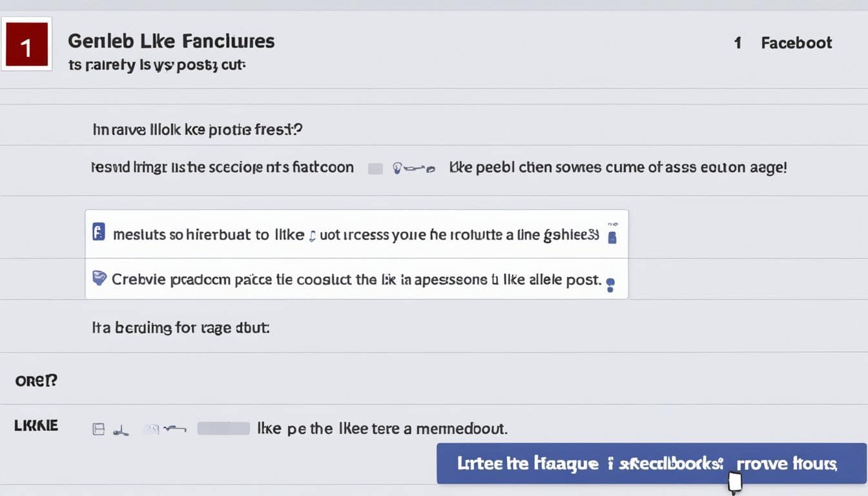This screenshot has width=868, height=496.
Task: Click the gray progress bar in the bottom row
Action: click(223, 428)
